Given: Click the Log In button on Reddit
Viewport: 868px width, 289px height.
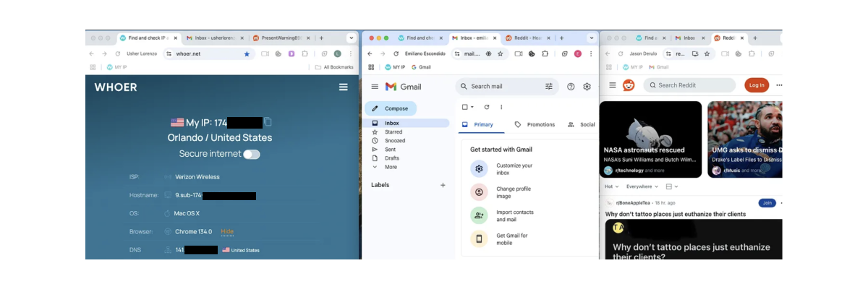Looking at the screenshot, I should click(757, 85).
